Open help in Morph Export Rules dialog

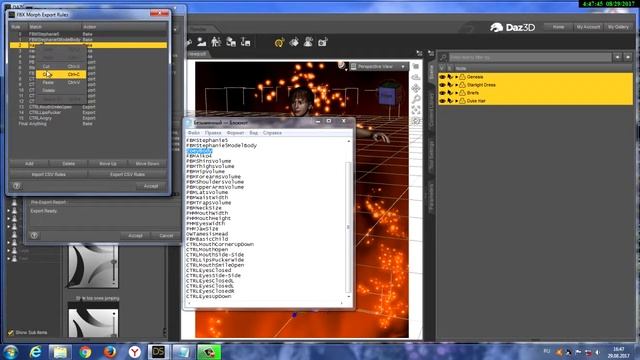click(17, 186)
